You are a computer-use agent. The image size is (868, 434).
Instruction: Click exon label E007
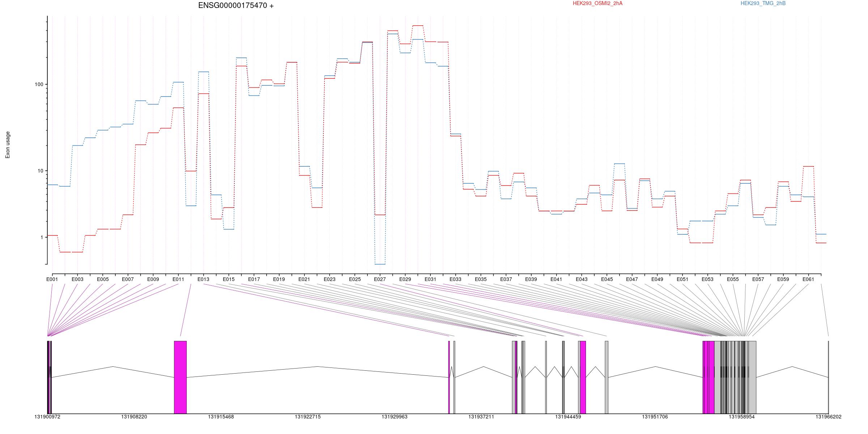point(128,279)
